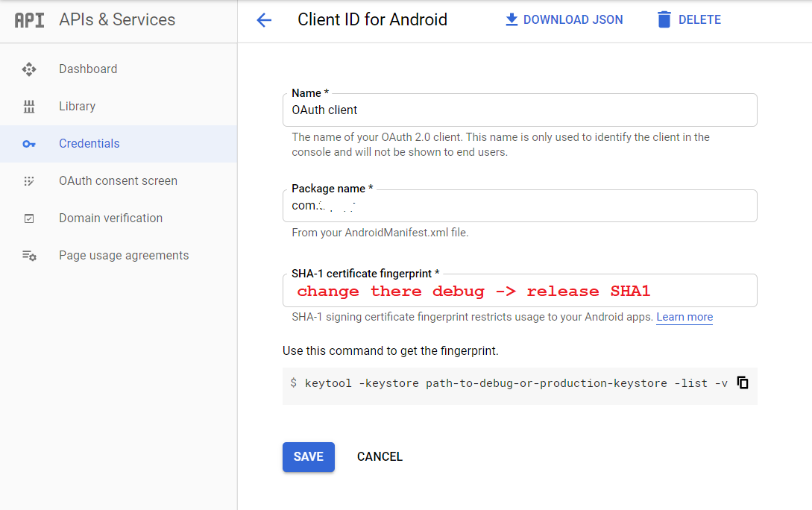Click the OAuth consent screen icon
812x510 pixels.
click(29, 181)
